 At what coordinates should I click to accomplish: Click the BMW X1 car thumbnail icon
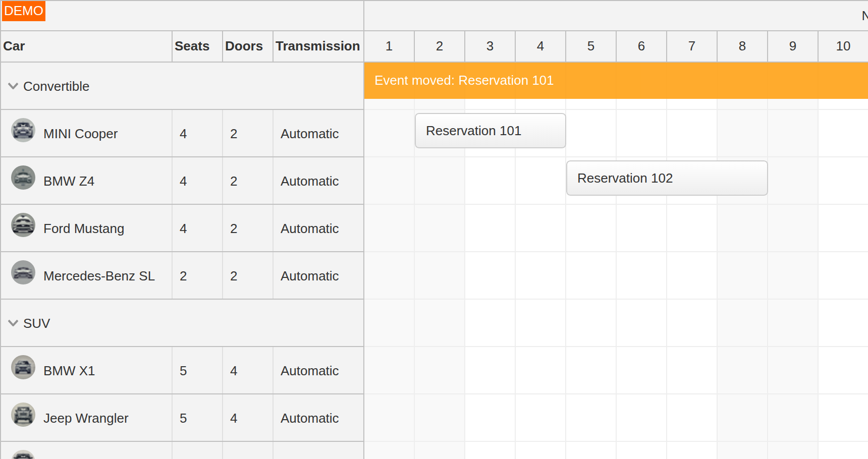[x=23, y=367]
